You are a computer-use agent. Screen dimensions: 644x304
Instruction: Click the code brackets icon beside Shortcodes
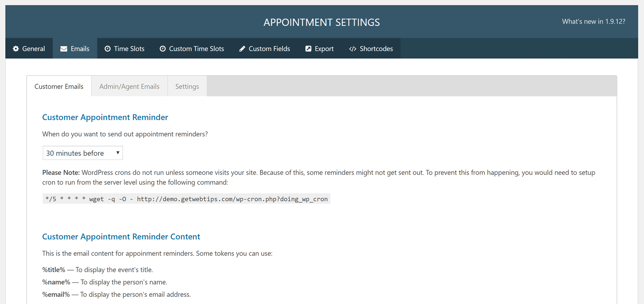click(x=353, y=49)
